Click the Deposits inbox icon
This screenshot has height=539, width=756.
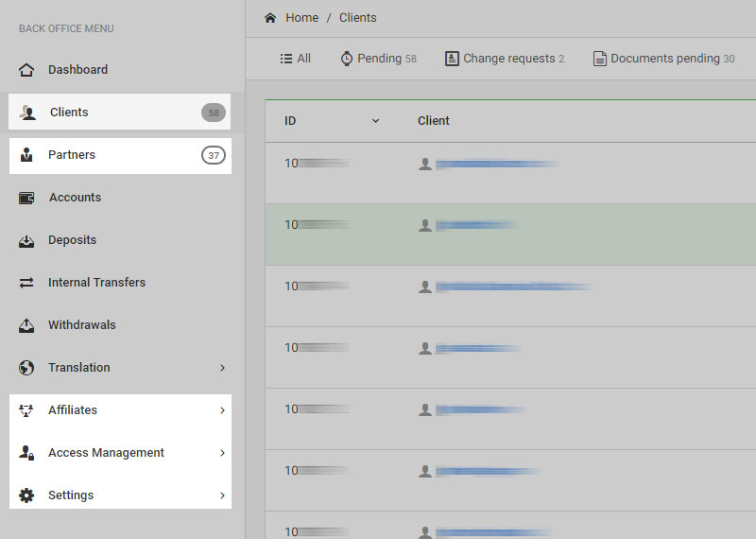click(x=26, y=240)
